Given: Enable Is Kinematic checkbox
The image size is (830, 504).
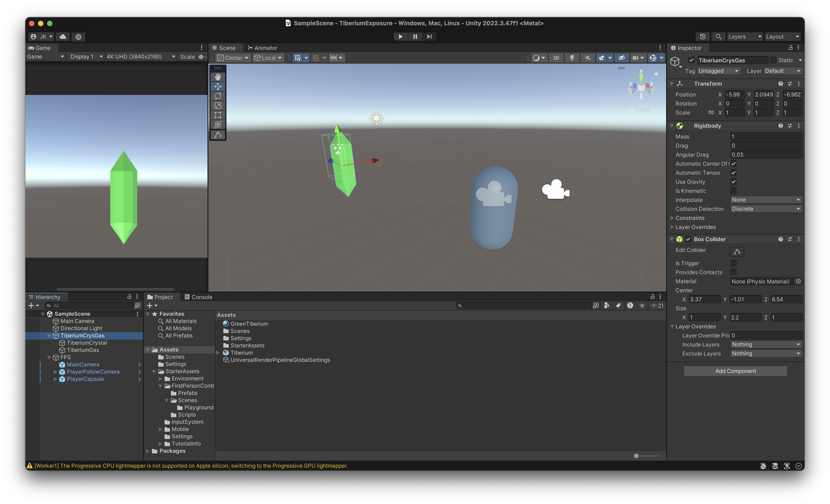Looking at the screenshot, I should (733, 191).
